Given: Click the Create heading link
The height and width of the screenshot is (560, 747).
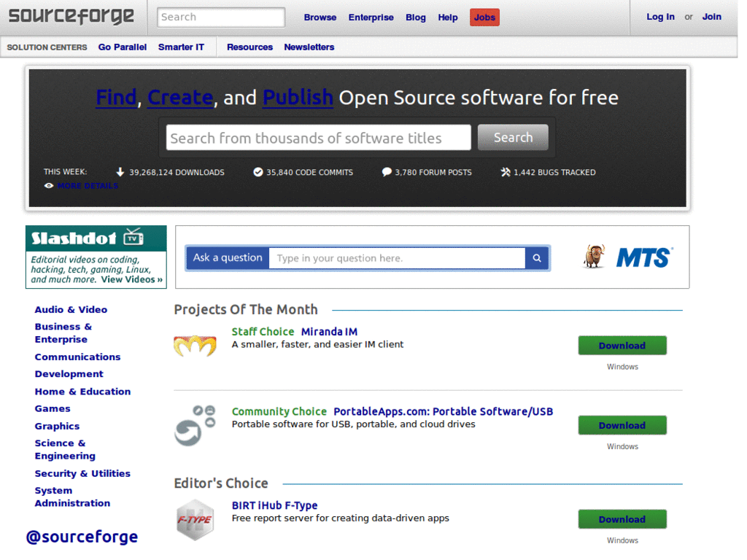Looking at the screenshot, I should (x=182, y=98).
